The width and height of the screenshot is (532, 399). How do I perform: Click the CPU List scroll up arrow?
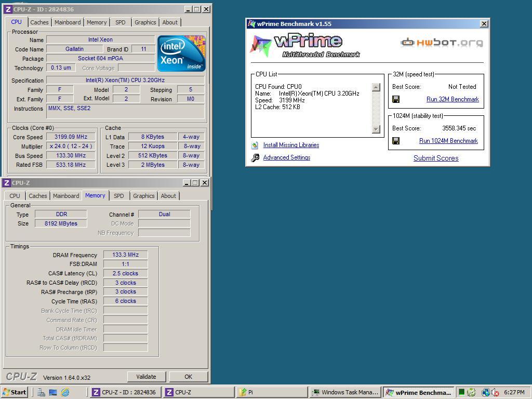tap(376, 87)
